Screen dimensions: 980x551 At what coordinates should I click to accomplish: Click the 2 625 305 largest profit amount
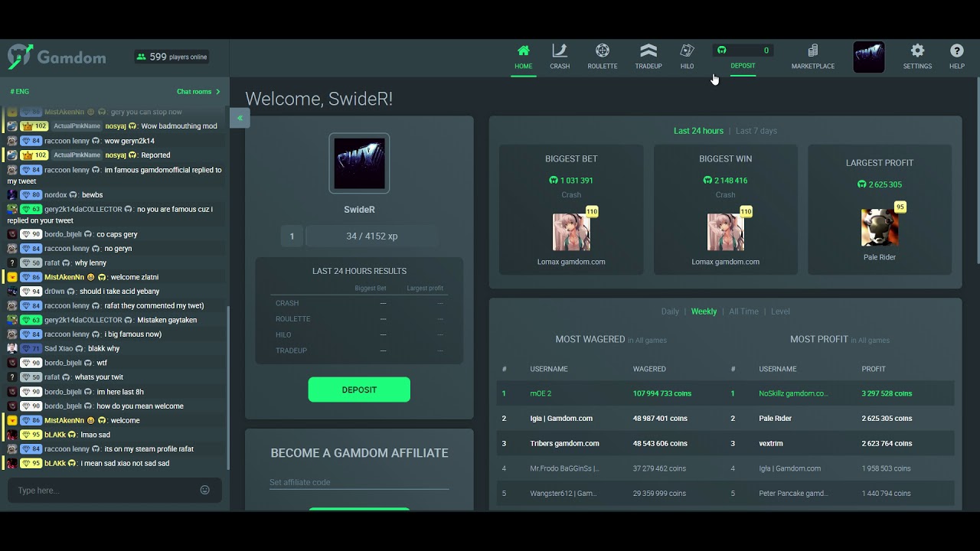pyautogui.click(x=880, y=184)
